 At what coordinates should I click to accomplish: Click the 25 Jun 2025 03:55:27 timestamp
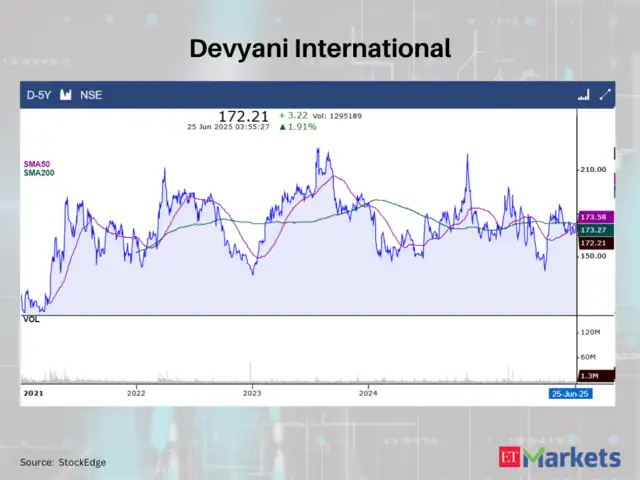229,127
